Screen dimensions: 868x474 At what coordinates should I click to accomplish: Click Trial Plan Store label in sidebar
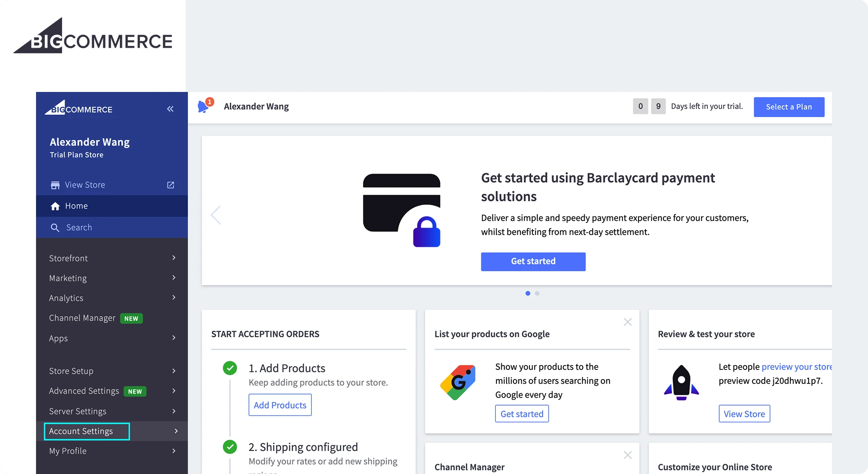tap(76, 155)
